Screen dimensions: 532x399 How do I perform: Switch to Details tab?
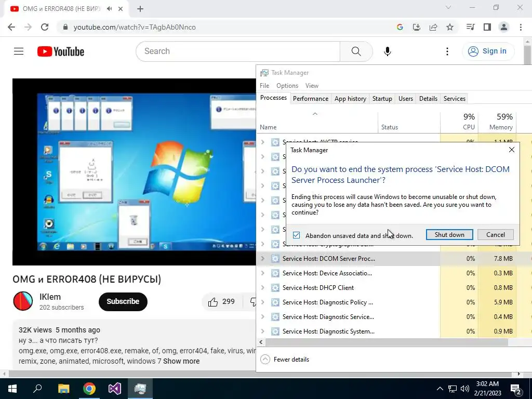(x=428, y=98)
